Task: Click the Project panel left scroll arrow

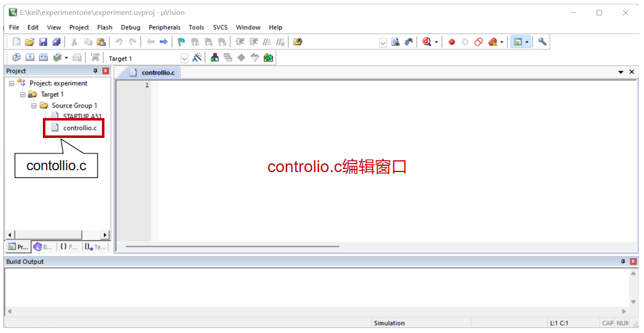Action: pyautogui.click(x=9, y=235)
